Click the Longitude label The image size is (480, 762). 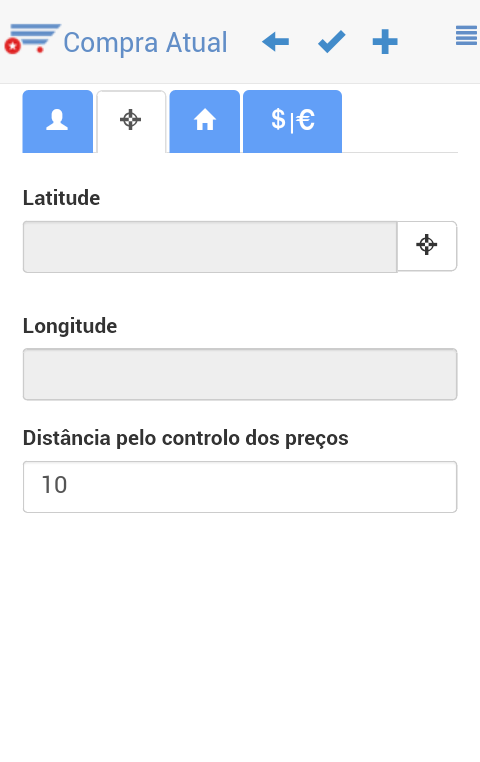[70, 326]
